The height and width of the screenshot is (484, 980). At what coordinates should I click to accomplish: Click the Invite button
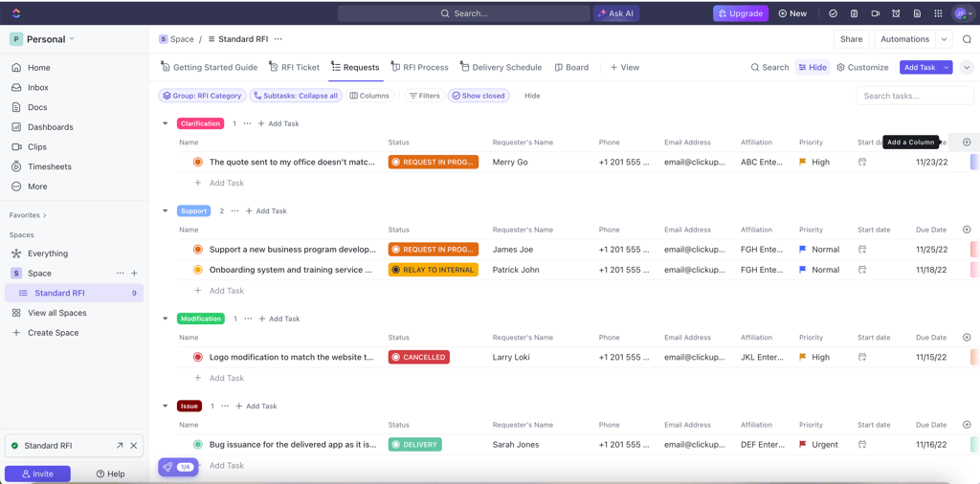click(37, 473)
